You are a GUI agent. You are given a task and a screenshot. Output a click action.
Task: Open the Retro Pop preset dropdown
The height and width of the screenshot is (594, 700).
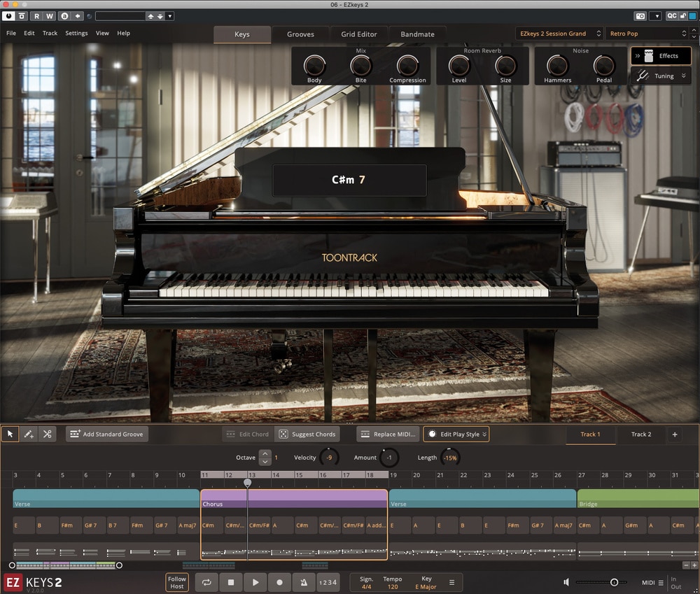coord(647,34)
